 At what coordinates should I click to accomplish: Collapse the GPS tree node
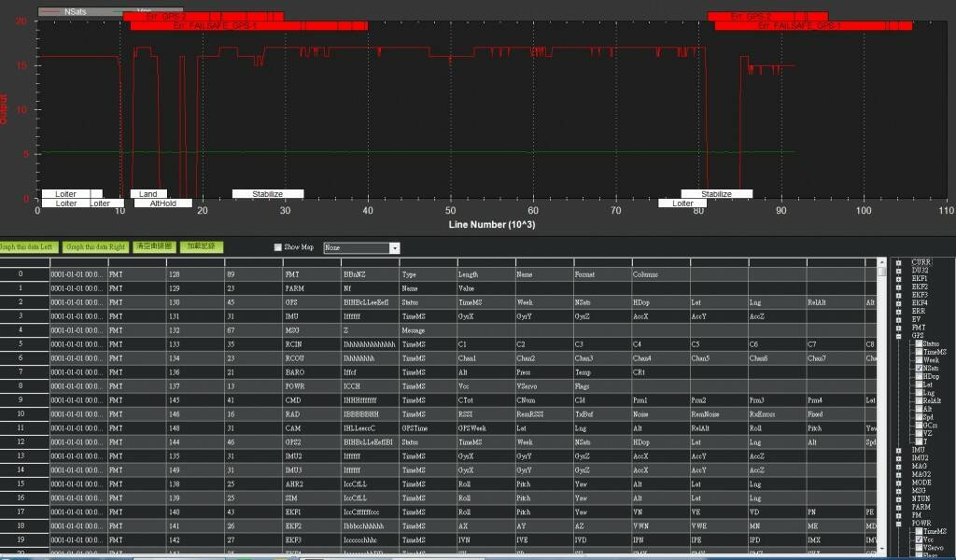click(899, 336)
